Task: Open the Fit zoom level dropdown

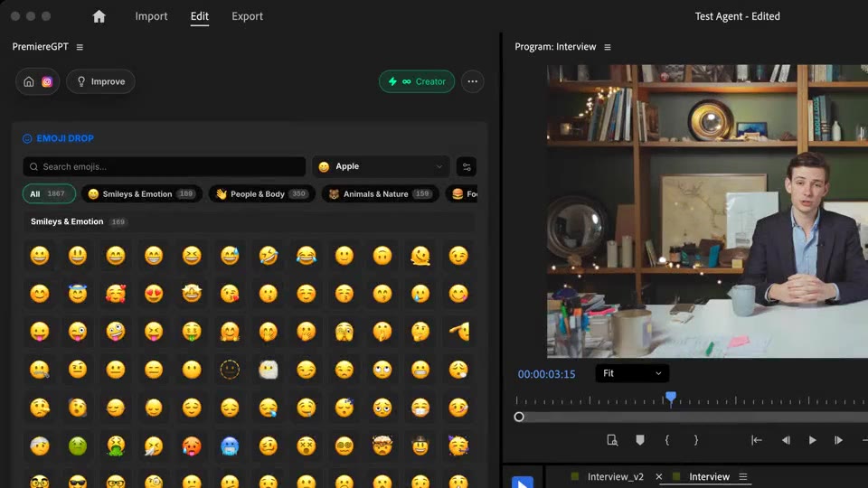Action: [x=632, y=373]
